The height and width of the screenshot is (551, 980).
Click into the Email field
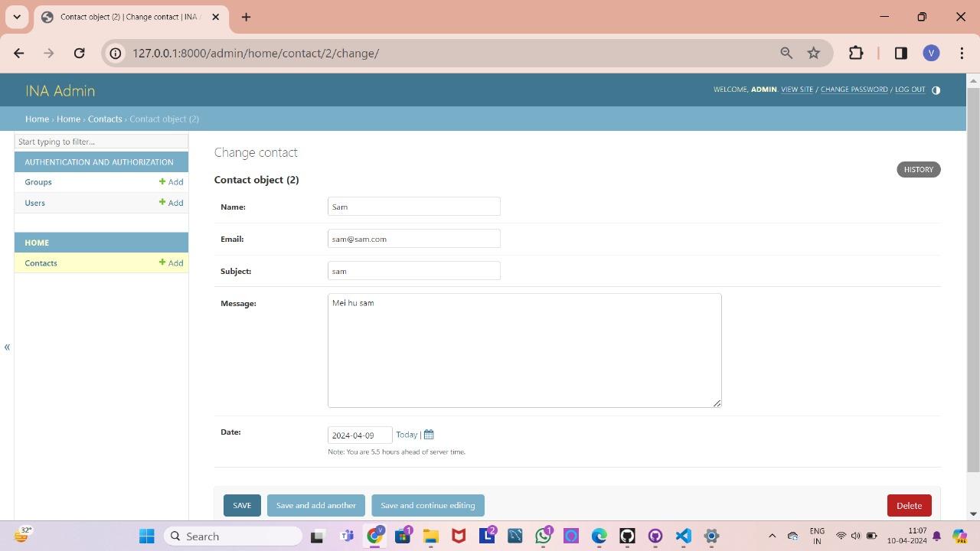(x=414, y=239)
